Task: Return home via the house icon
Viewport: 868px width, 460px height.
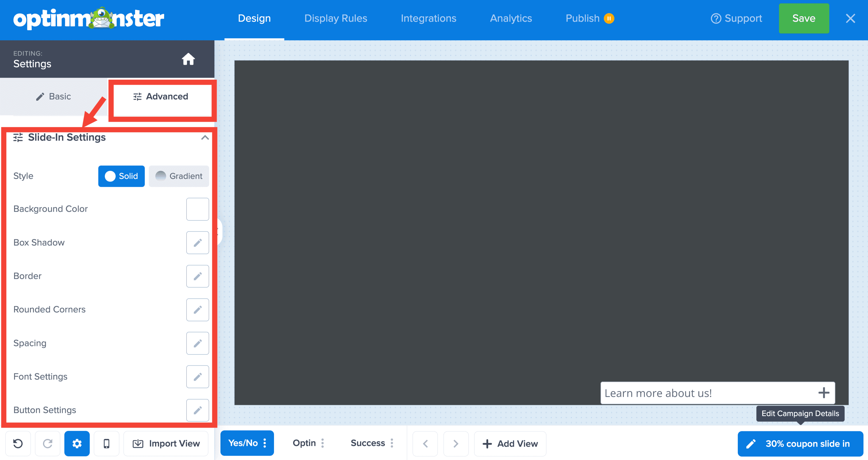Action: (x=188, y=59)
